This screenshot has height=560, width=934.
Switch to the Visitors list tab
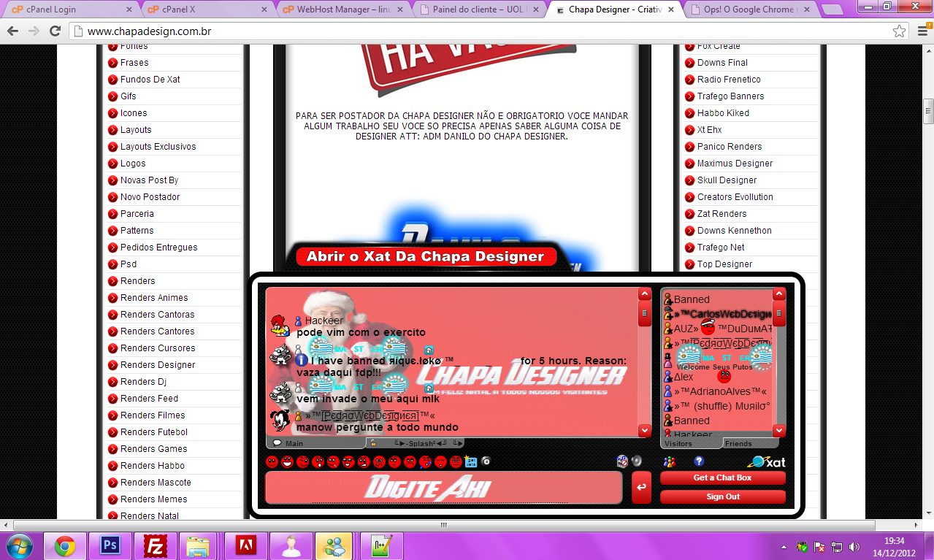[x=692, y=443]
